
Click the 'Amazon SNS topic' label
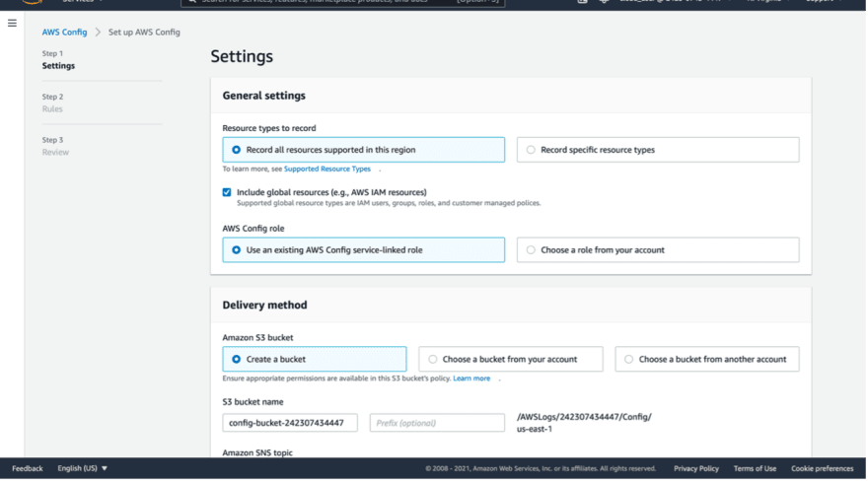tap(257, 452)
